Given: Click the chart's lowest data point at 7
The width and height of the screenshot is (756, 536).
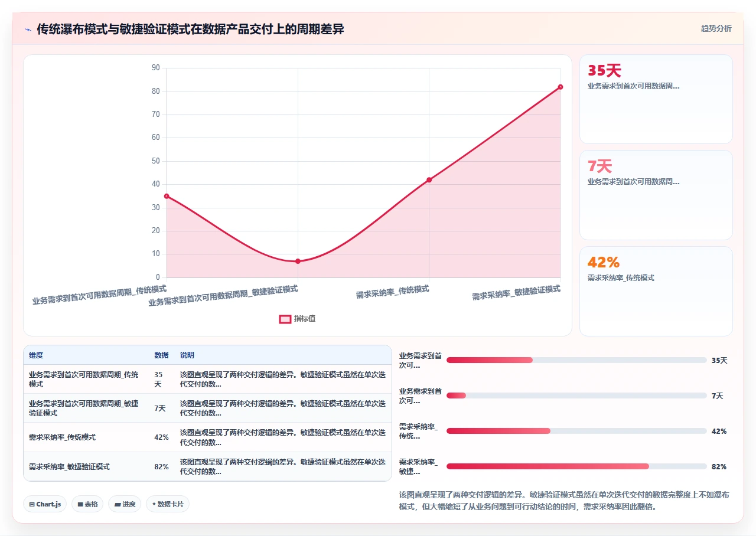Looking at the screenshot, I should click(298, 261).
